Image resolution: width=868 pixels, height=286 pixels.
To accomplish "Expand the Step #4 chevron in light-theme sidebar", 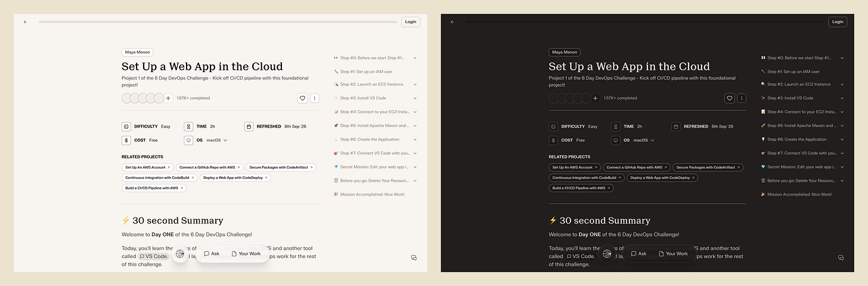I will [x=415, y=112].
